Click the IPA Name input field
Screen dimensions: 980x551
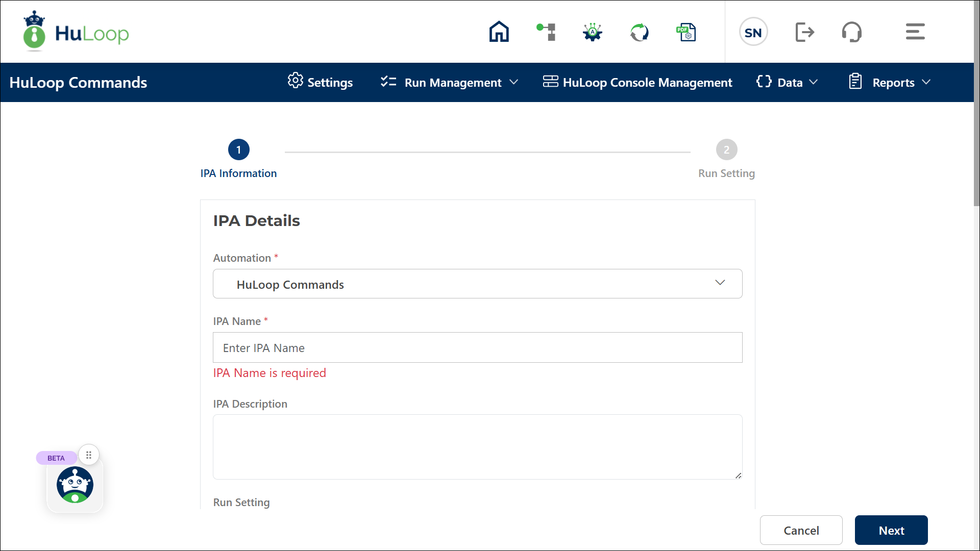(477, 347)
